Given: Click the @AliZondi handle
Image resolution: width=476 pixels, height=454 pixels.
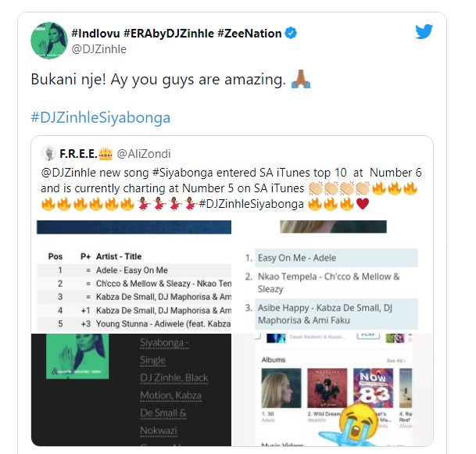Looking at the screenshot, I should click(144, 154).
